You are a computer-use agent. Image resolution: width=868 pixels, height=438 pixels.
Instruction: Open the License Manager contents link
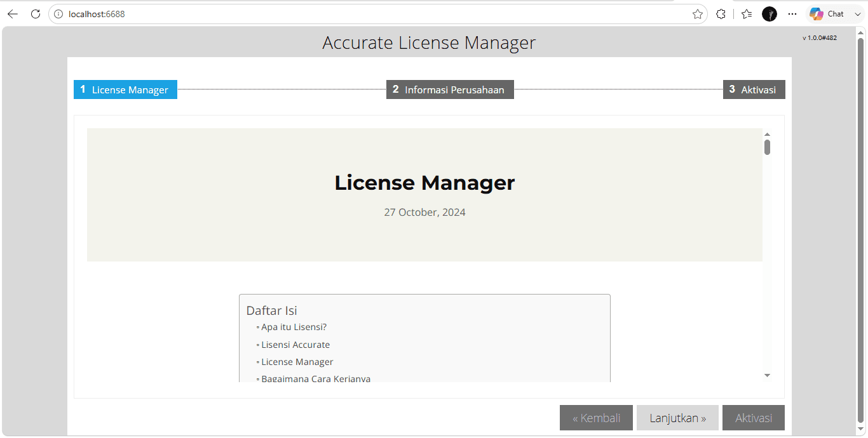coord(297,362)
